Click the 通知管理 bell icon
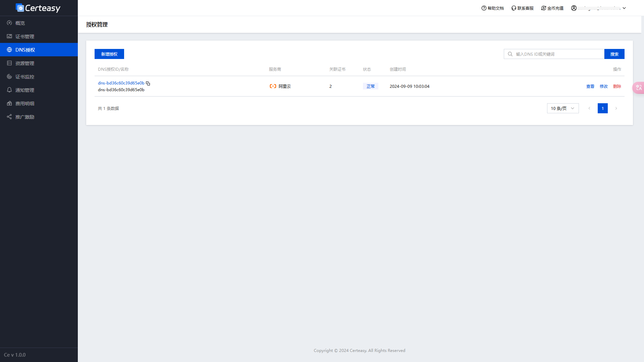 pyautogui.click(x=9, y=90)
